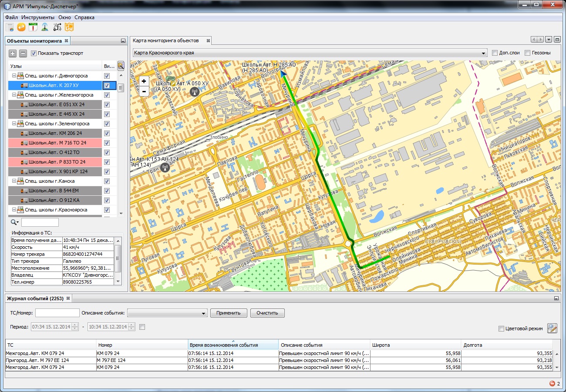Expand all nodes with plus button
Screen dimensions: 566x392
pos(13,54)
